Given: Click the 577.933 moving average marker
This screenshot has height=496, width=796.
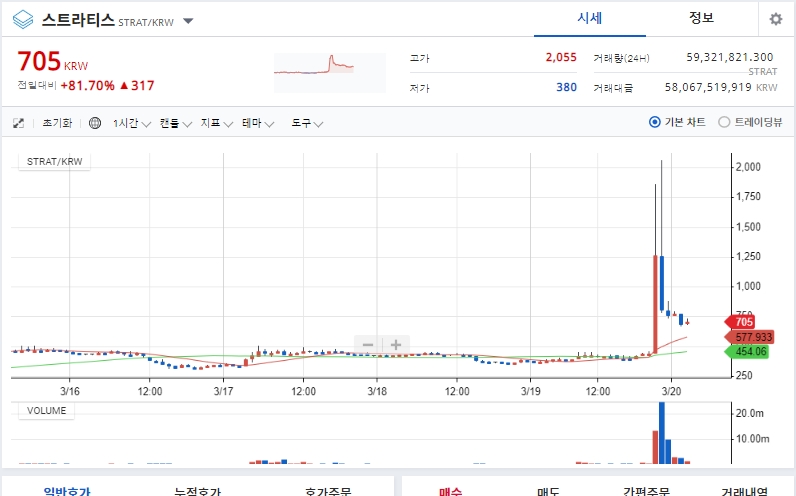Looking at the screenshot, I should tap(749, 337).
